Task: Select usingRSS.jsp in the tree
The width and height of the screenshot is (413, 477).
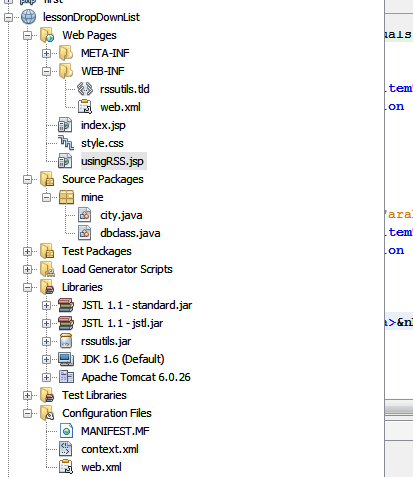Action: point(112,161)
